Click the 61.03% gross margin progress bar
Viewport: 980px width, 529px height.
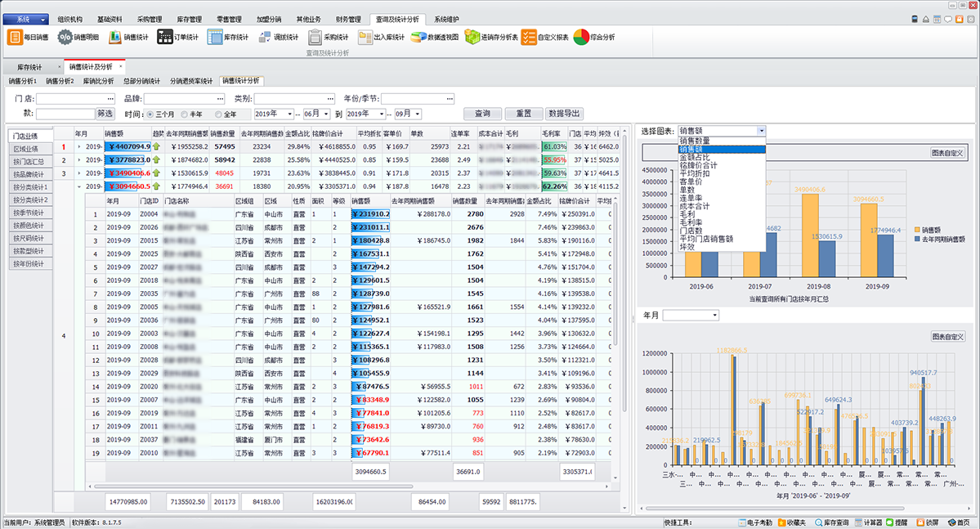click(x=554, y=146)
